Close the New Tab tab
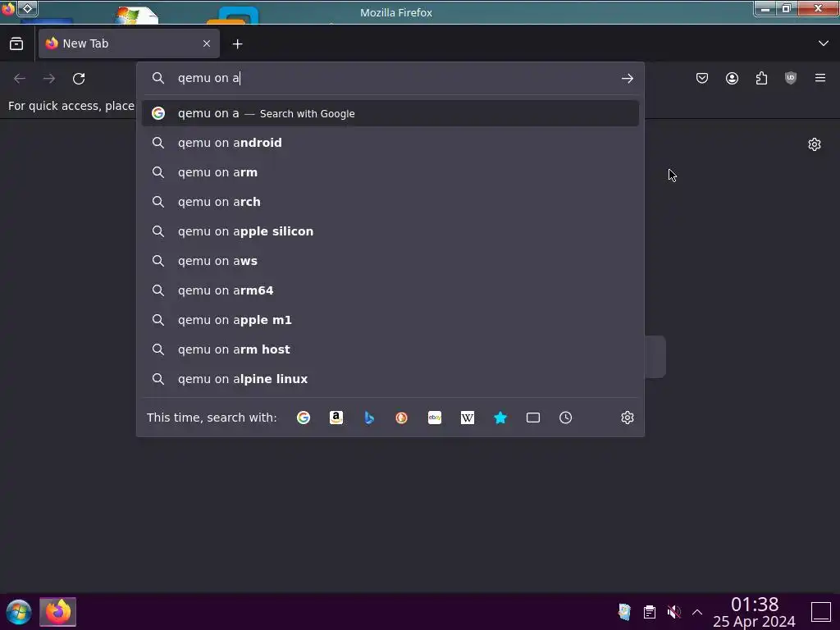 coord(207,43)
